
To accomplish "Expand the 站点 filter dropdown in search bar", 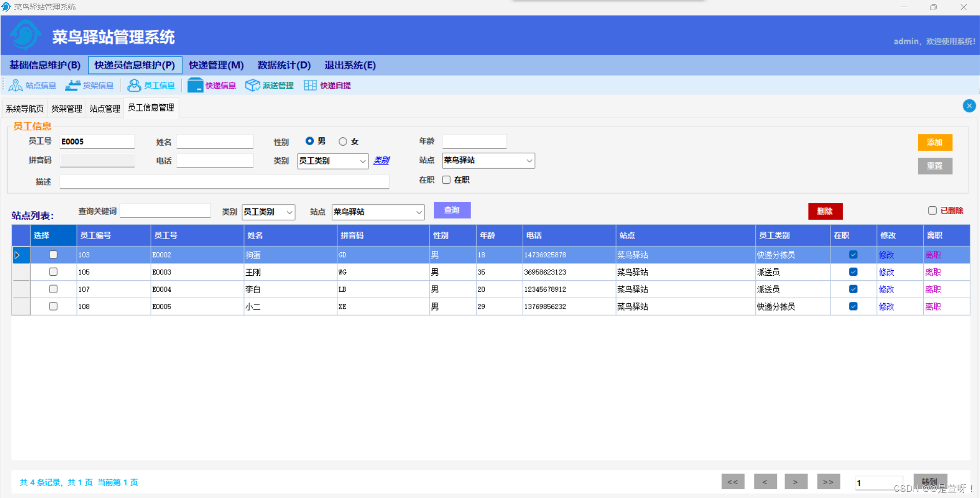I will tap(419, 212).
